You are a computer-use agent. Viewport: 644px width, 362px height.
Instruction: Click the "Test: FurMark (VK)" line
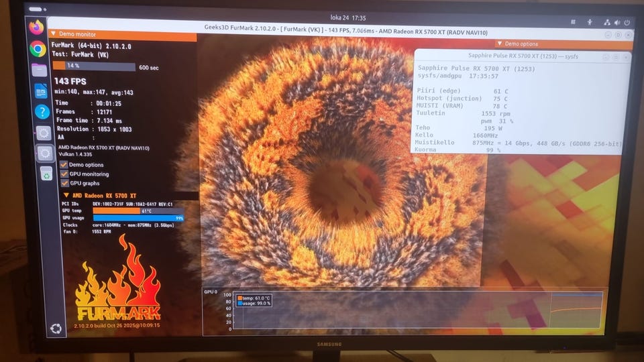click(80, 54)
